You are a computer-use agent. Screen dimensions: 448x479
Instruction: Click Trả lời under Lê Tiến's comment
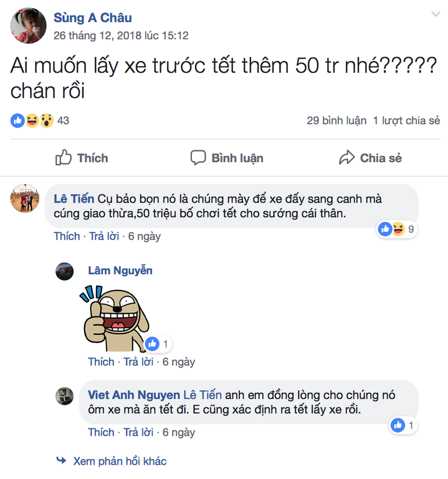point(104,236)
